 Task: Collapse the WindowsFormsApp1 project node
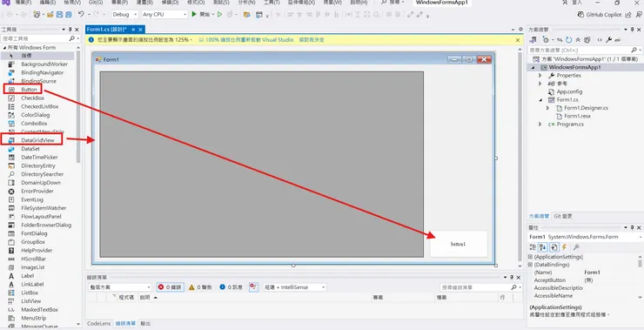(x=533, y=67)
